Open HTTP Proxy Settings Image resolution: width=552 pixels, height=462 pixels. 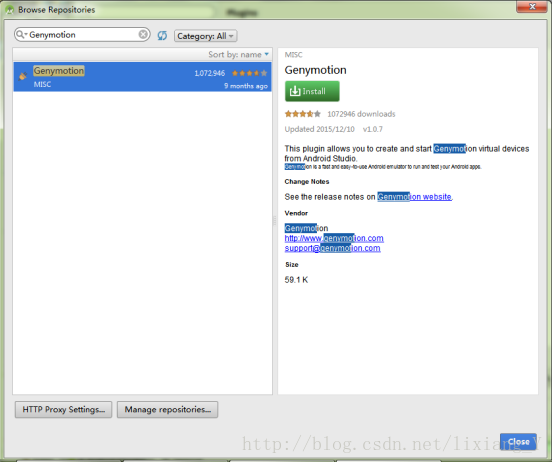[x=63, y=410]
